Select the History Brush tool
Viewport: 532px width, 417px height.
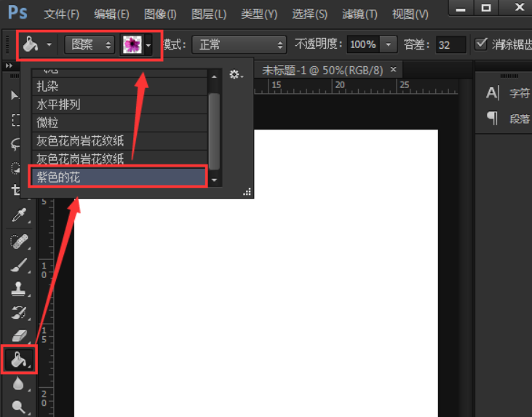click(19, 312)
